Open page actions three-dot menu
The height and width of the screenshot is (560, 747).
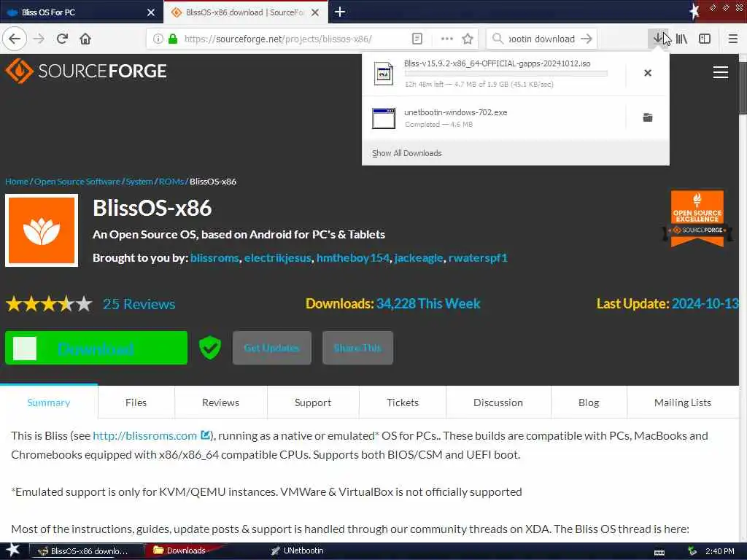point(447,39)
